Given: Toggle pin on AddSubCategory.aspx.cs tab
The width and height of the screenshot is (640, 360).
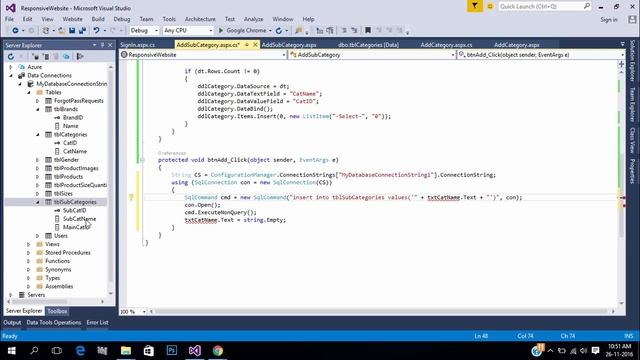Looking at the screenshot, I should 247,45.
